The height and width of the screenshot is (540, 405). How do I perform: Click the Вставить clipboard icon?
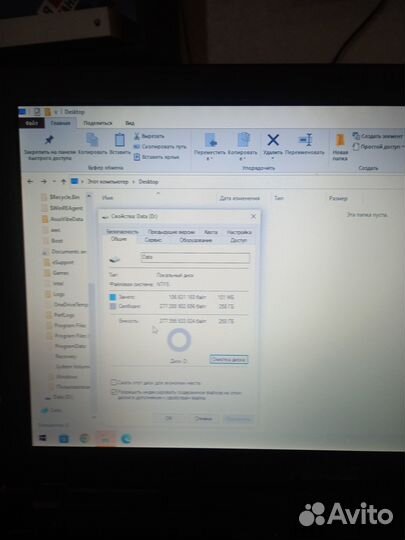(120, 139)
